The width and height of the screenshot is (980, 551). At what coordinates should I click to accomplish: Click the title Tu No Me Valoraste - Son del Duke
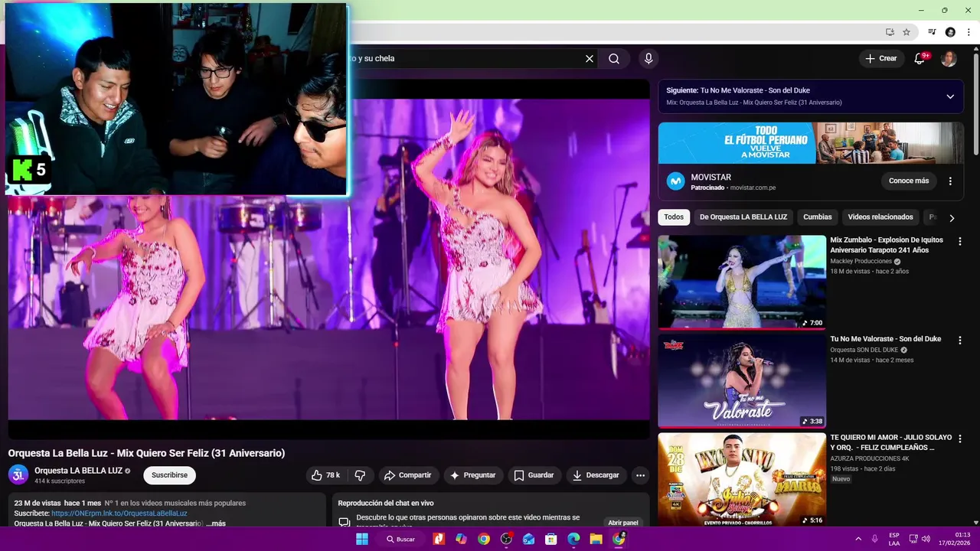[886, 339]
